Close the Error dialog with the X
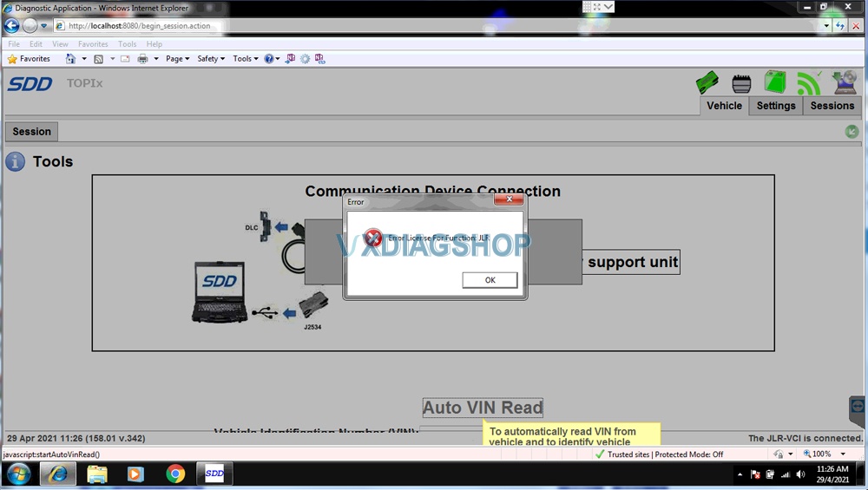This screenshot has height=490, width=868. tap(509, 199)
